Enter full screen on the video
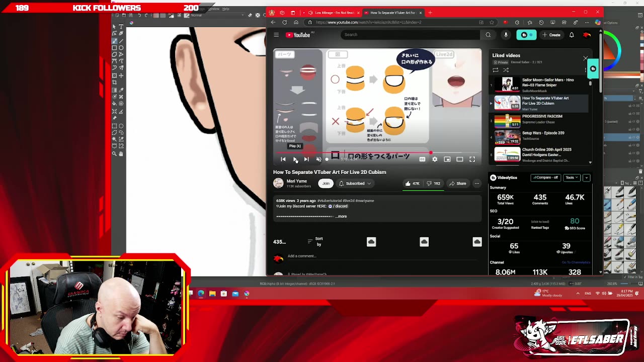This screenshot has width=644, height=362. click(x=472, y=159)
